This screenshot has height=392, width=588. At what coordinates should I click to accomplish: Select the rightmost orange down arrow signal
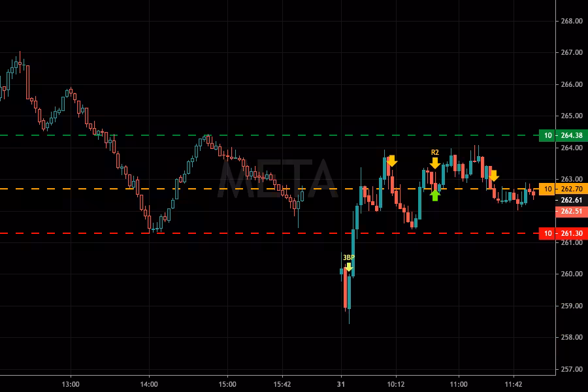coord(494,176)
